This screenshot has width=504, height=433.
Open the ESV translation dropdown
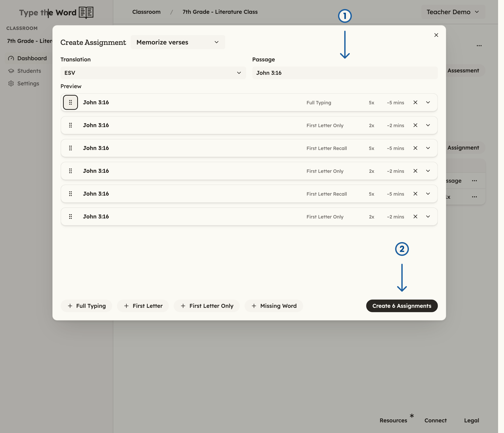153,73
